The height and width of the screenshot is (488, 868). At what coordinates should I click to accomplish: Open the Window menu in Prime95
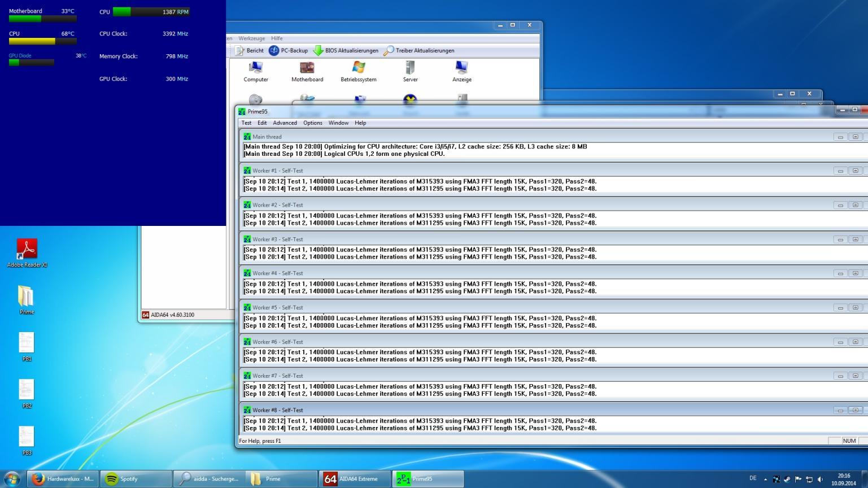point(338,123)
